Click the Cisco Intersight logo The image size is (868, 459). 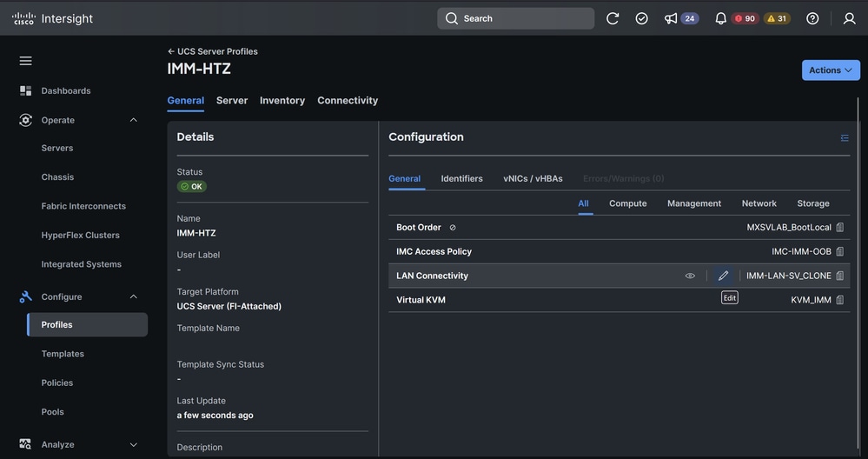tap(53, 18)
